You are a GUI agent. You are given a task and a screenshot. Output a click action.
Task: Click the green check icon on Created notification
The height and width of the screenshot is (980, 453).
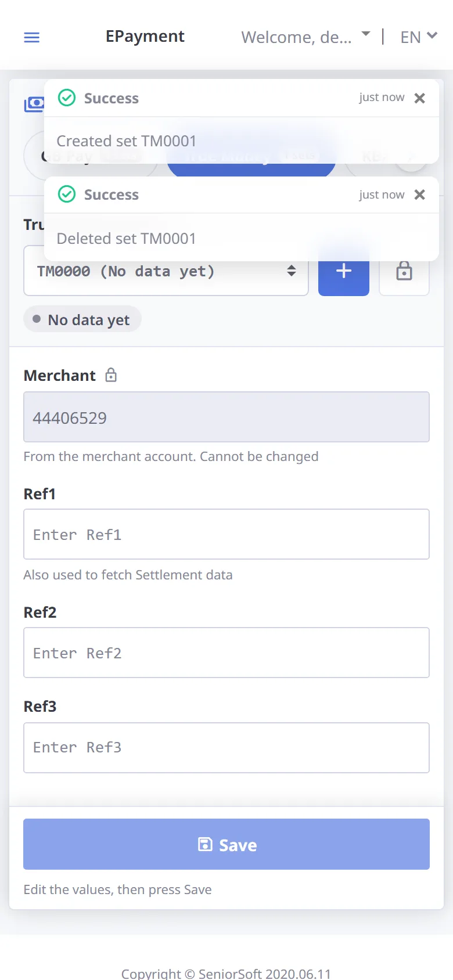coord(67,98)
